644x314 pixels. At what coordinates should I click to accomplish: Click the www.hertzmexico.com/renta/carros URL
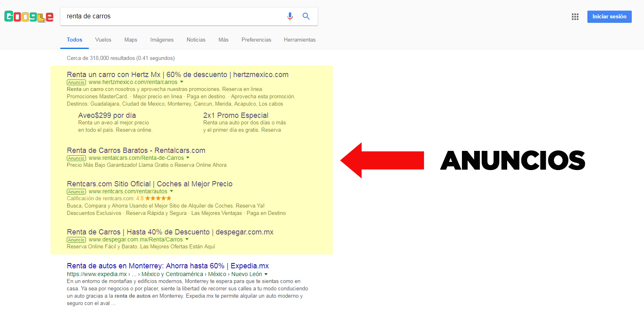[x=133, y=82]
